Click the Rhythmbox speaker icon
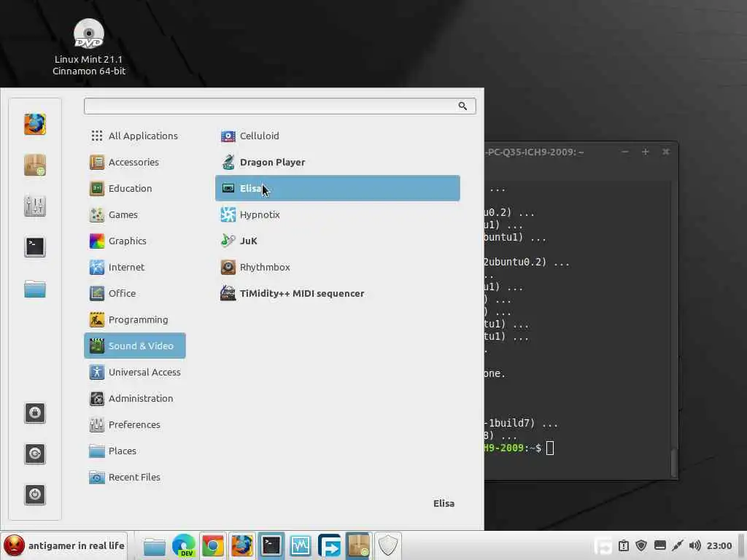The height and width of the screenshot is (560, 747). 228,267
